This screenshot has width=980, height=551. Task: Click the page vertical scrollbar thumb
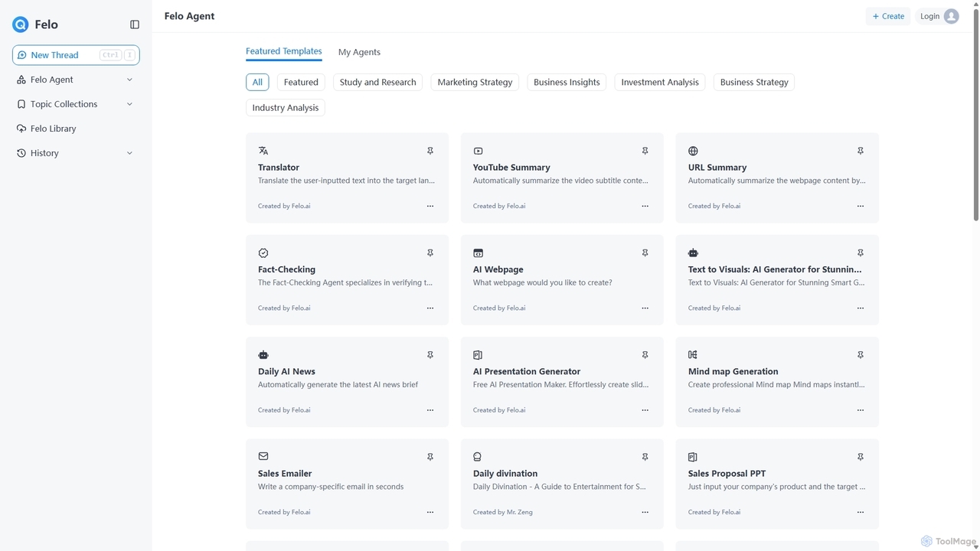975,115
